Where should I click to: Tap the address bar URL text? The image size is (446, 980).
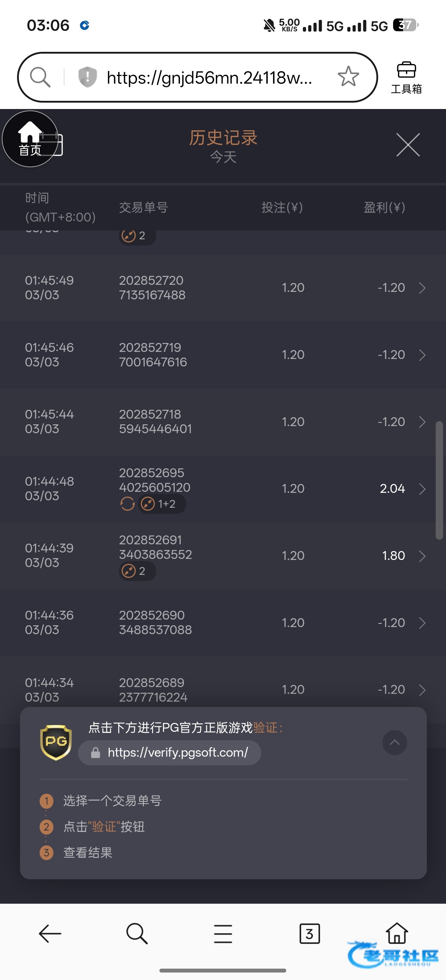pos(209,78)
